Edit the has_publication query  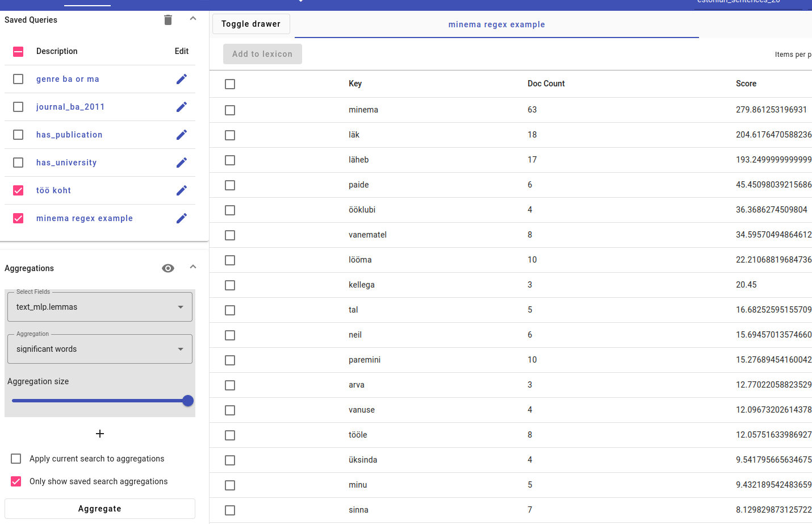[182, 135]
